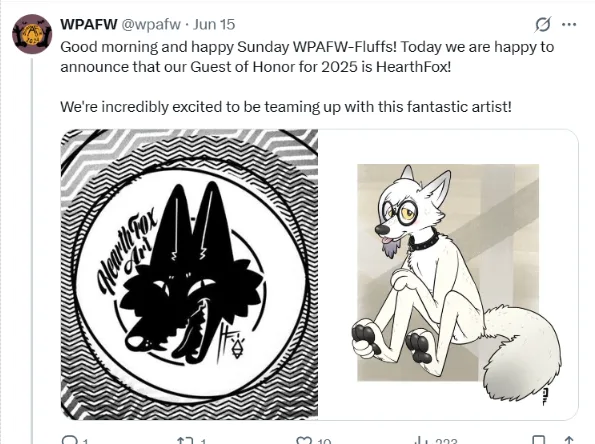Open the WPAFW display name link
This screenshot has height=444, width=595.
89,24
